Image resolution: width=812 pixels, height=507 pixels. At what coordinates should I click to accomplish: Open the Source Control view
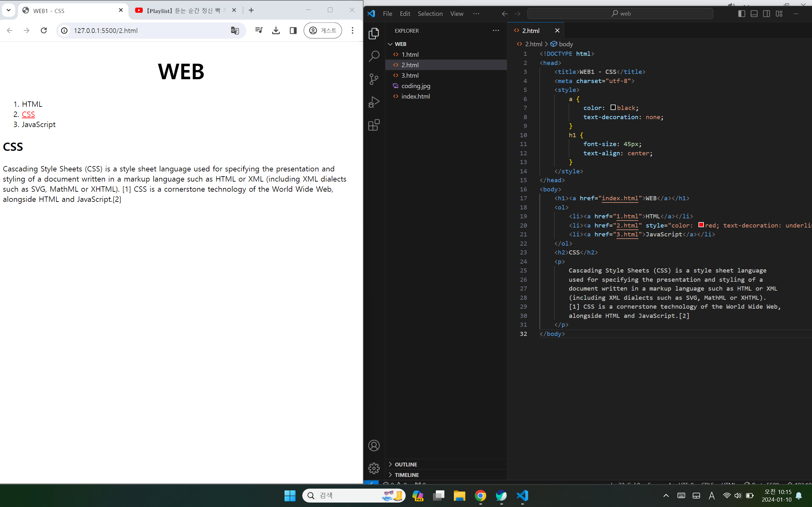[374, 79]
